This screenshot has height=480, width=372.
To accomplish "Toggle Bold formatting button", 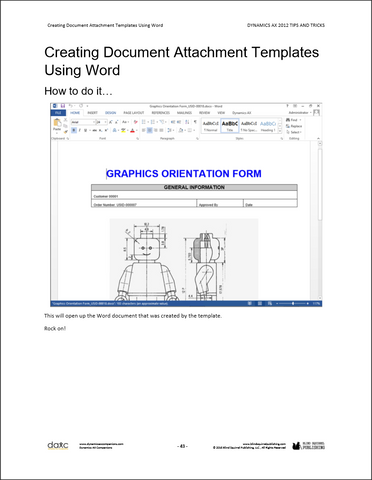I will 74,130.
